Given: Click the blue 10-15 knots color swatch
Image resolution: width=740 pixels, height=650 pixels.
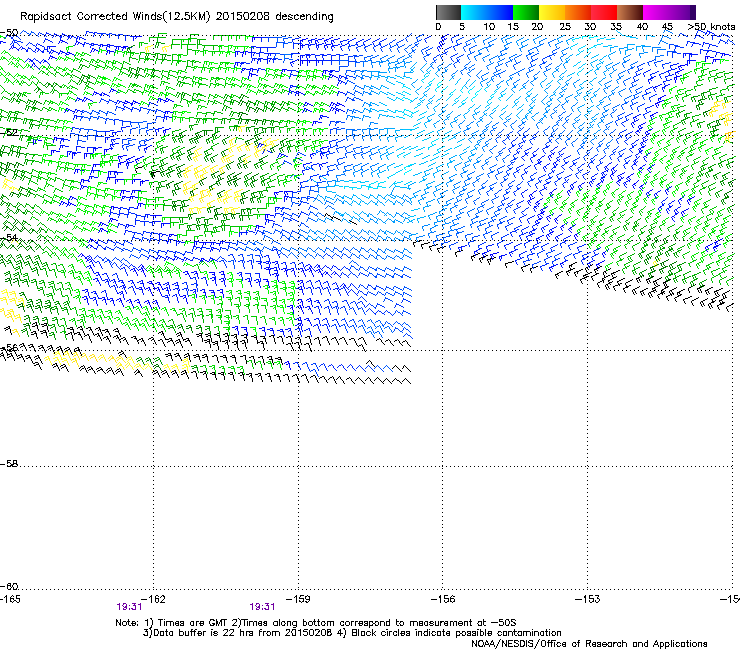Looking at the screenshot, I should [500, 12].
